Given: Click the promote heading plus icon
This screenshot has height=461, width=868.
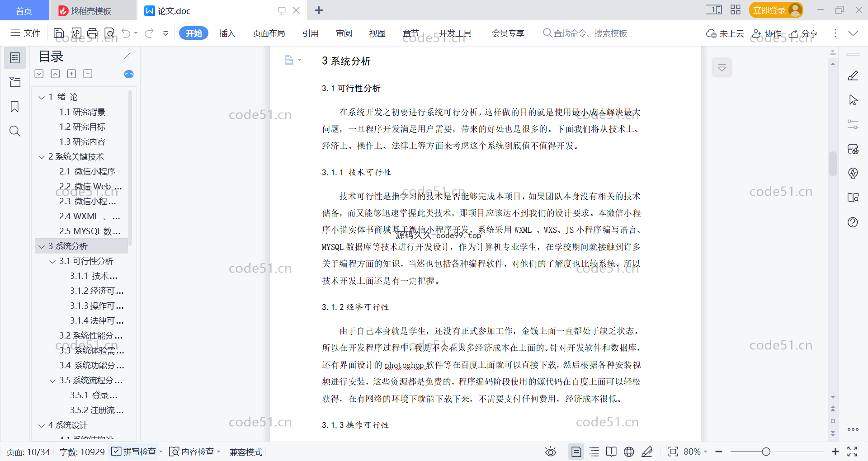Looking at the screenshot, I should tap(71, 74).
